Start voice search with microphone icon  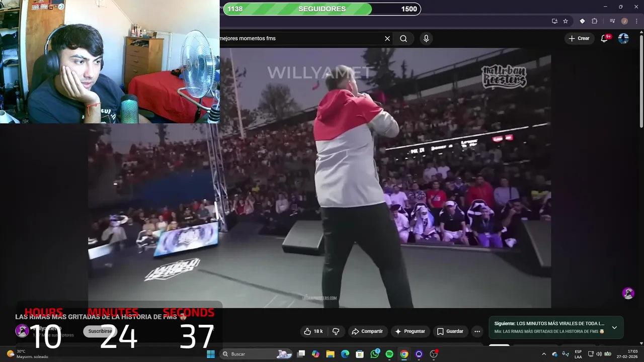tap(426, 38)
